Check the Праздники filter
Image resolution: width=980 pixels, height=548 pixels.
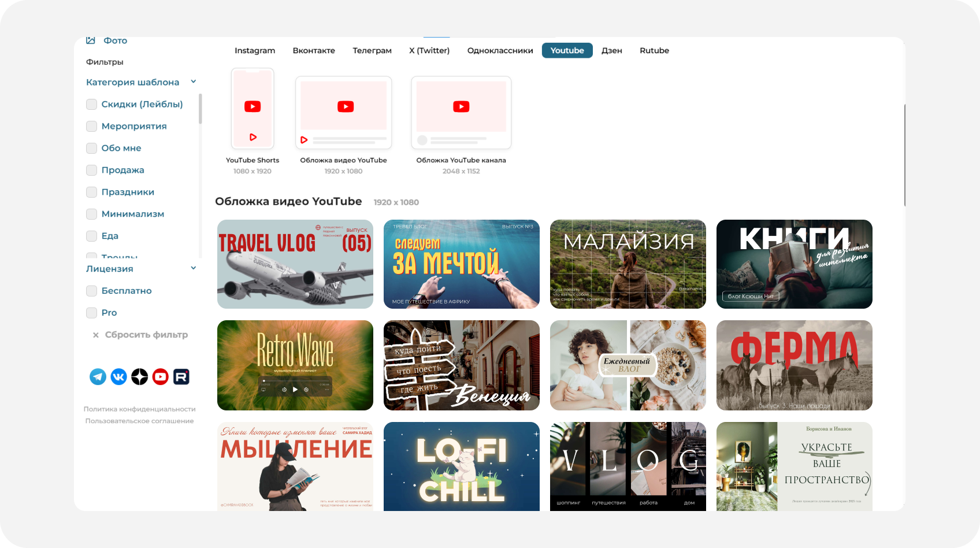click(91, 192)
